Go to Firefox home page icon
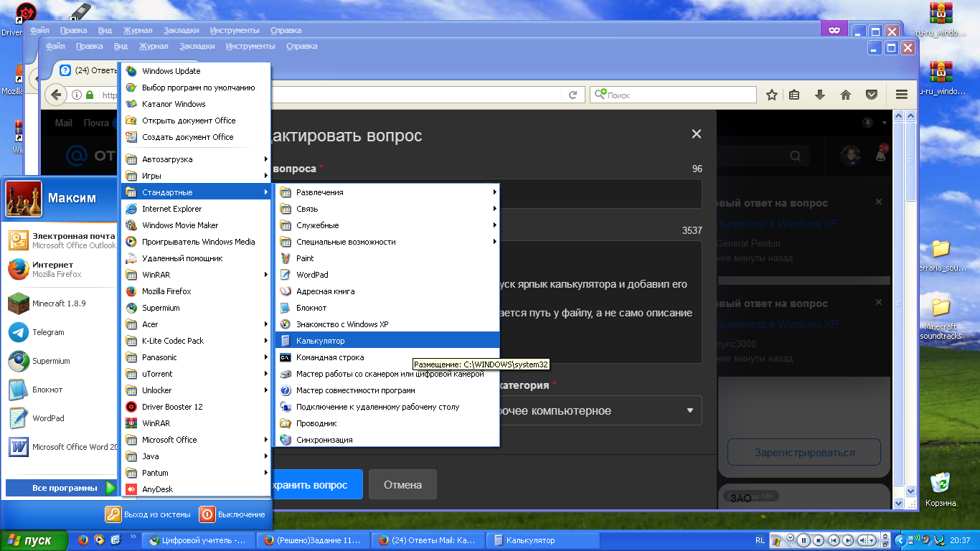Image resolution: width=980 pixels, height=551 pixels. click(x=846, y=95)
